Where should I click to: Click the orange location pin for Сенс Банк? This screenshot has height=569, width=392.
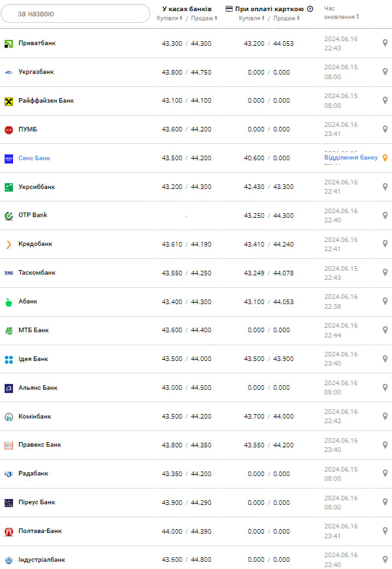pos(385,158)
